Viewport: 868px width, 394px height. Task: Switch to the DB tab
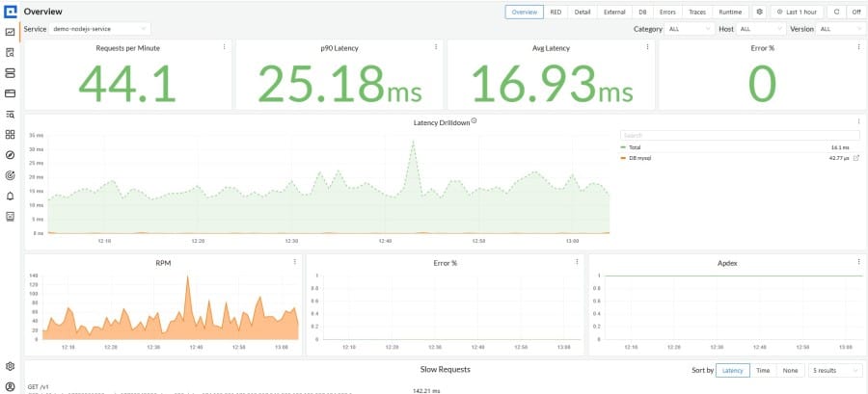(642, 12)
